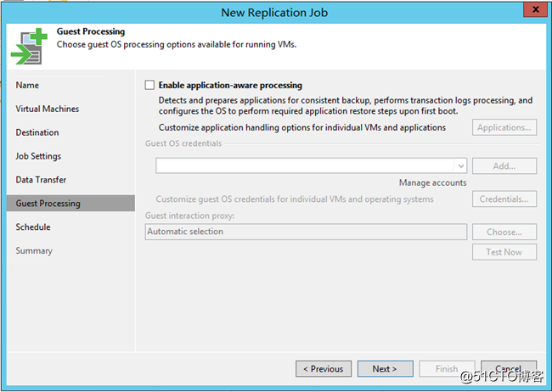Select the Destination step

click(37, 132)
